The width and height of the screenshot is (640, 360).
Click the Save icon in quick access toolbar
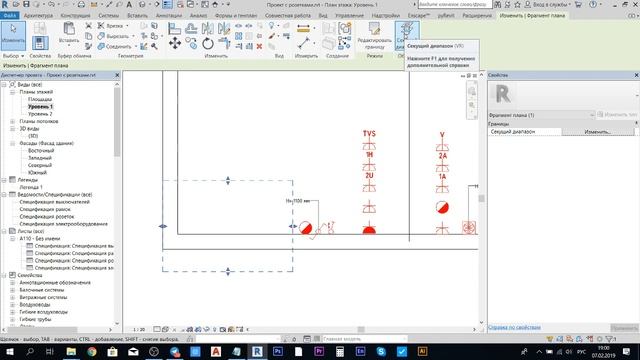coord(26,4)
